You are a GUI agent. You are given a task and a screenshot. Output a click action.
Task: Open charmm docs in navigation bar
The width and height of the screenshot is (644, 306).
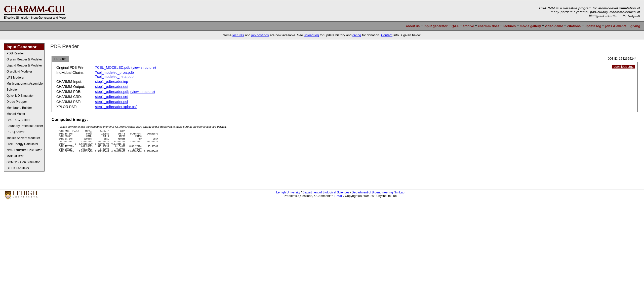pos(489,26)
